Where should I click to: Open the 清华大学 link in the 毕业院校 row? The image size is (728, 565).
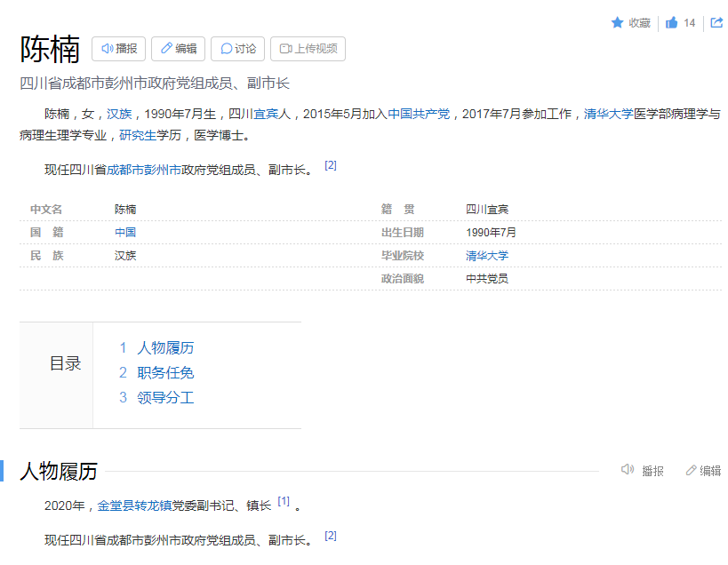tap(487, 256)
